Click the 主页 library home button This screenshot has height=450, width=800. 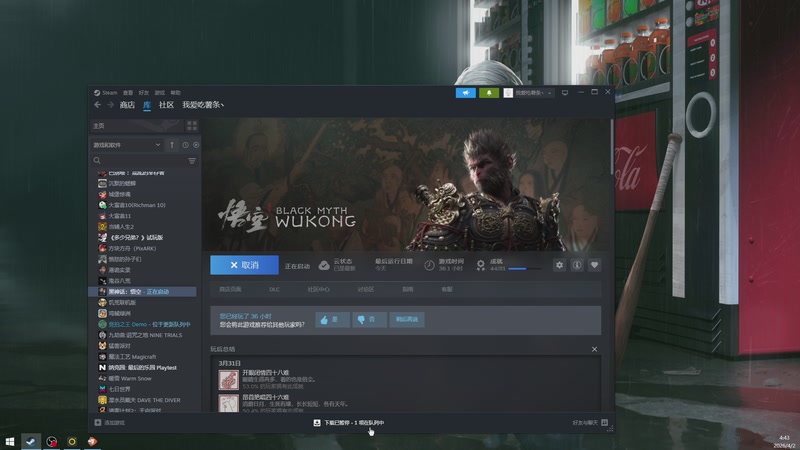[136, 126]
